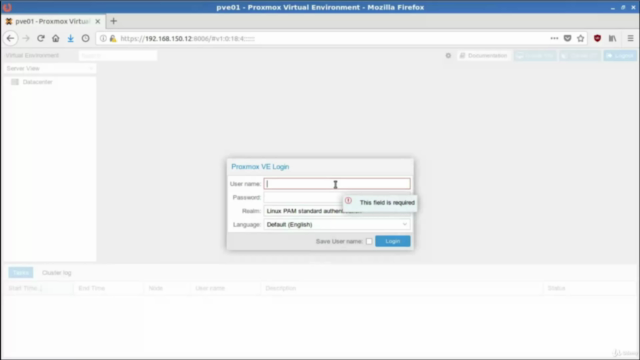Click the Proxmox VE Login dialog title

click(260, 167)
